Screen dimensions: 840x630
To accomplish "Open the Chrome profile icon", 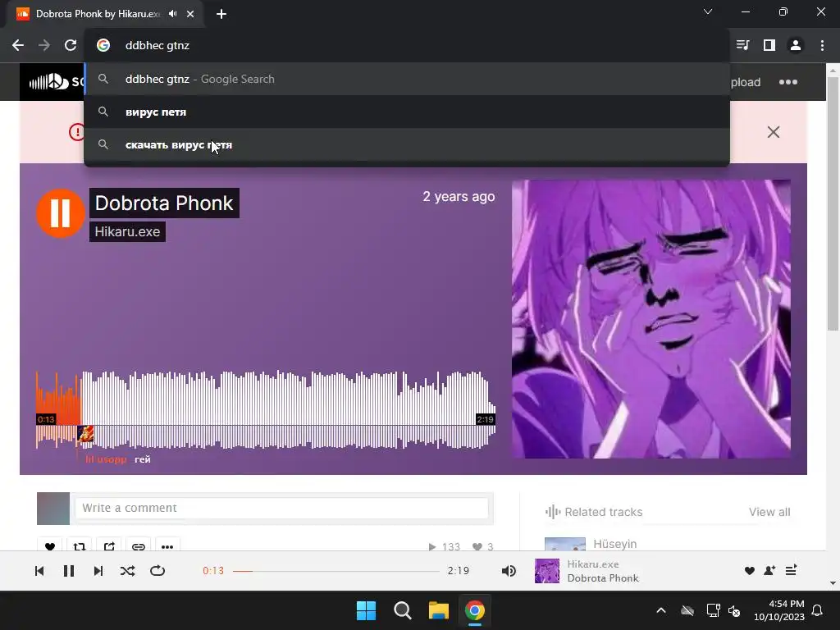I will pyautogui.click(x=796, y=46).
